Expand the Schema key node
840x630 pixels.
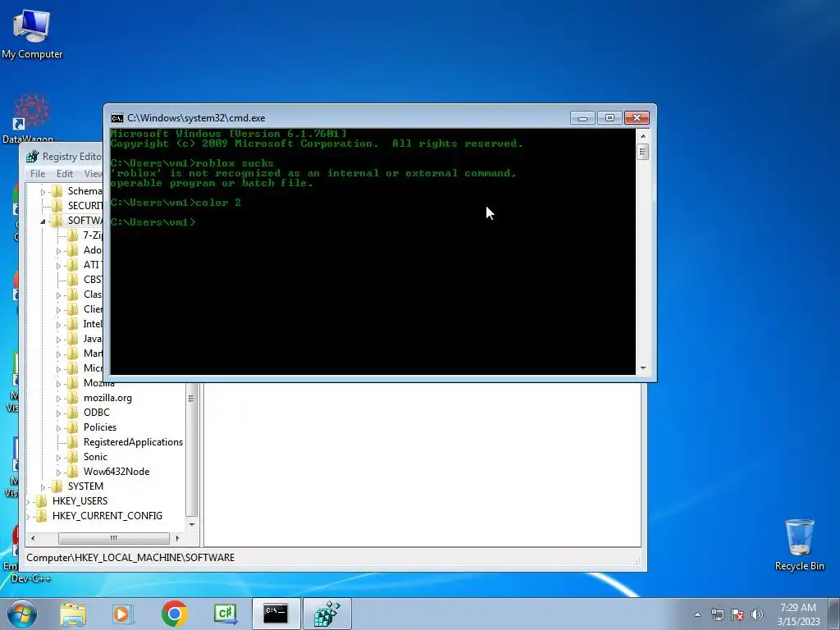coord(43,192)
